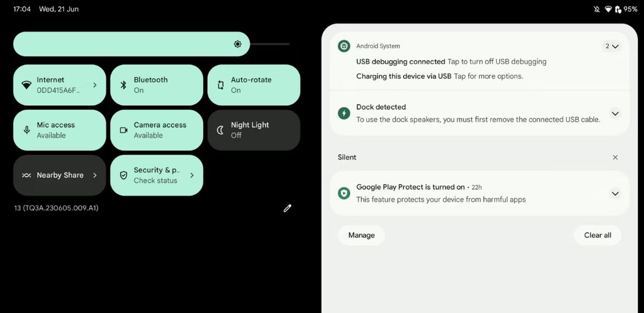Open the Nearby Share tile
Viewport: 644px width, 313px height.
pos(59,175)
